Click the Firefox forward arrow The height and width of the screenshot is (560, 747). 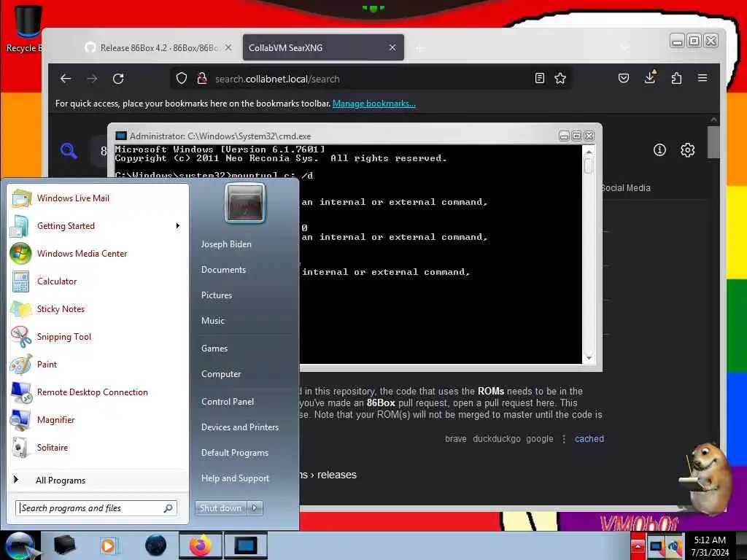(x=92, y=79)
